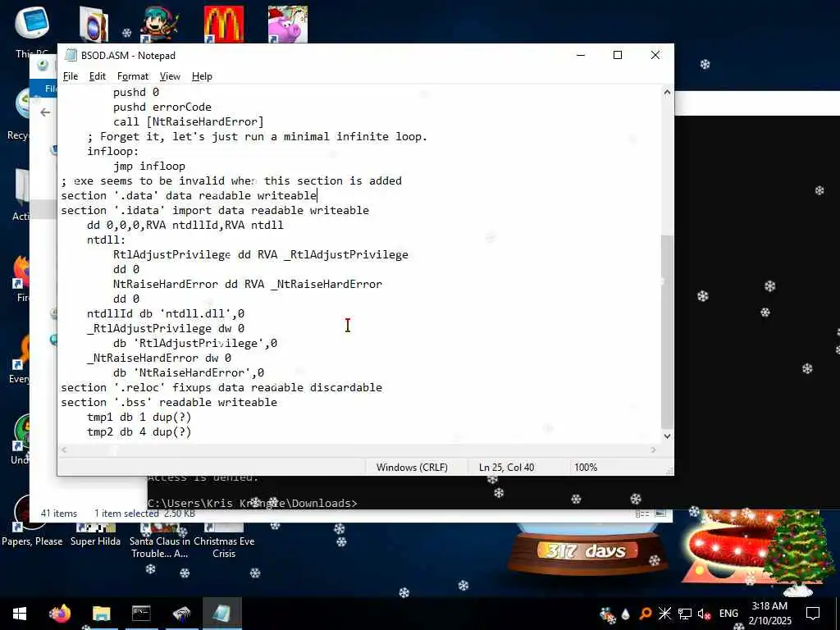Viewport: 840px width, 630px height.
Task: Click the orange magnifier tray icon
Action: tap(646, 614)
